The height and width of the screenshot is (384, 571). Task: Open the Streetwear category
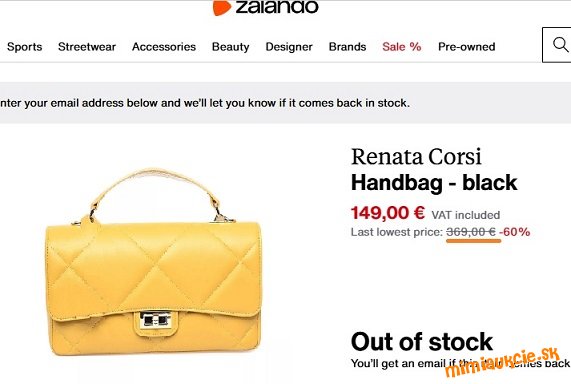pos(87,47)
